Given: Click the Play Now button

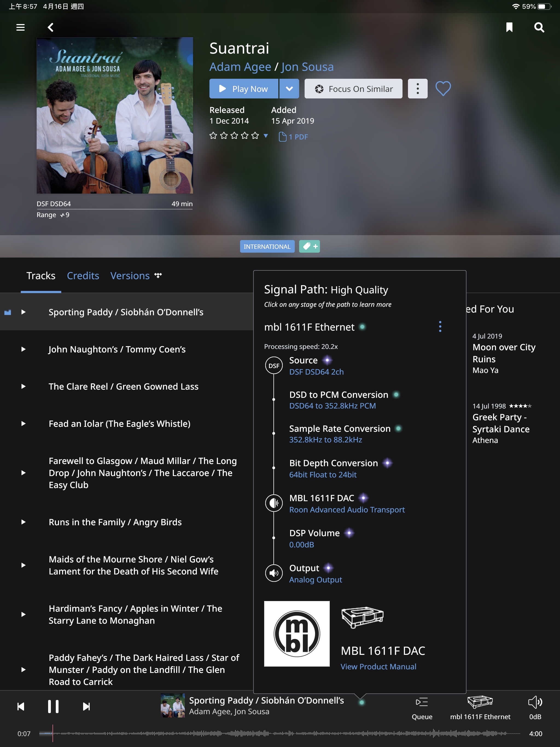Looking at the screenshot, I should coord(244,89).
